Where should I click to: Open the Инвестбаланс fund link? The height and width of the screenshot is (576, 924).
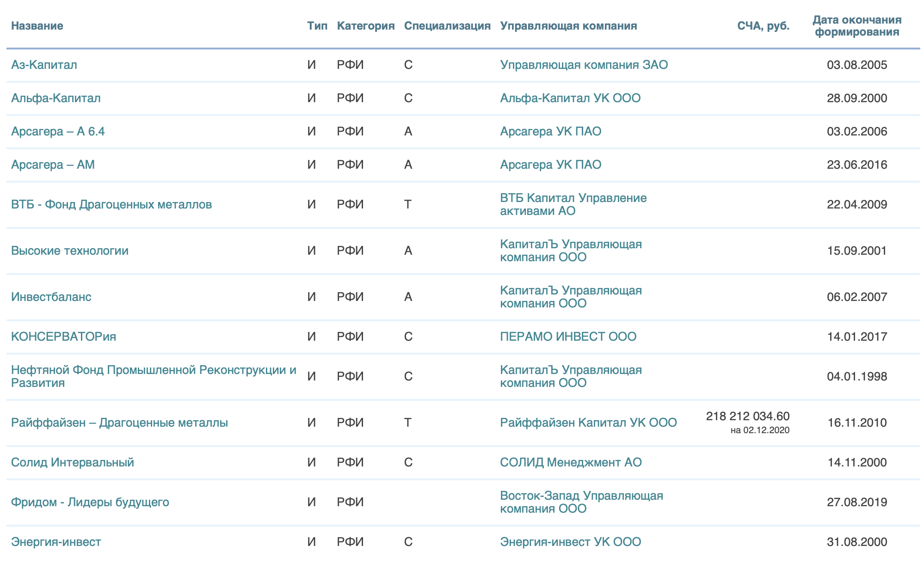51,297
